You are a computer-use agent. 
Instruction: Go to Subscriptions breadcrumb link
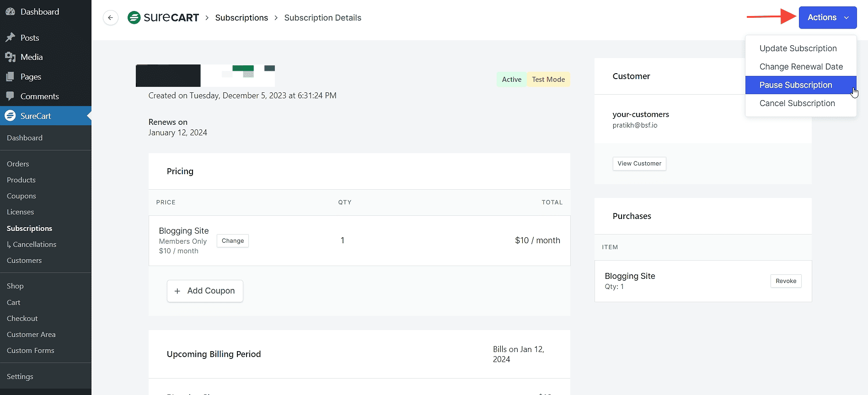pos(241,18)
